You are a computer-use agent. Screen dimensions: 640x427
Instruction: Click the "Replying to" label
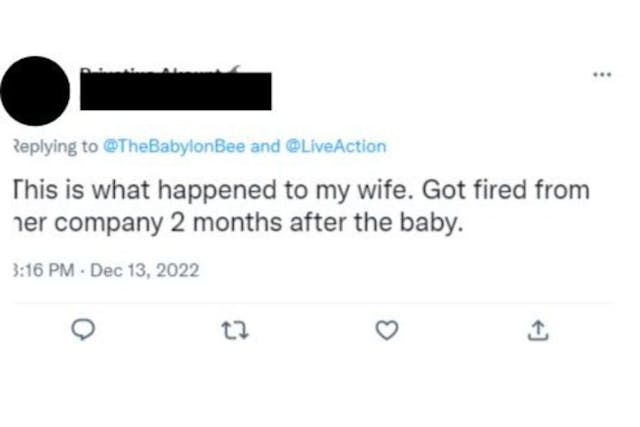pyautogui.click(x=50, y=146)
